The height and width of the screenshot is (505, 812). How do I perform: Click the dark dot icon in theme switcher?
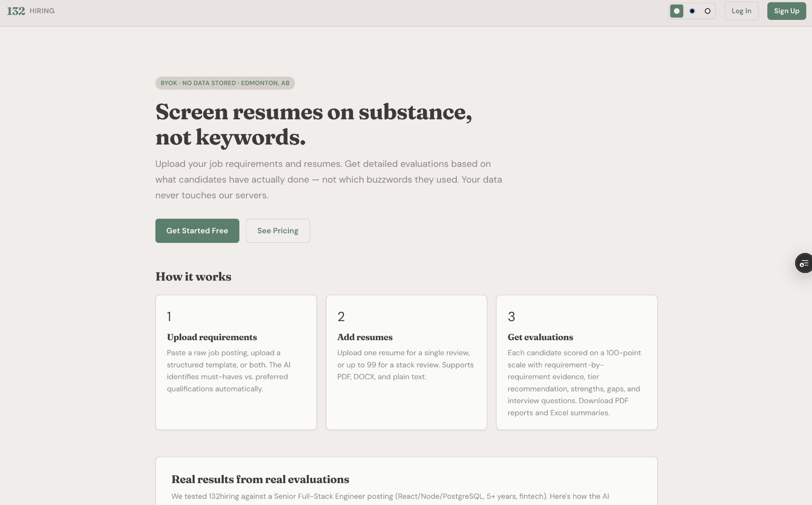click(x=692, y=11)
